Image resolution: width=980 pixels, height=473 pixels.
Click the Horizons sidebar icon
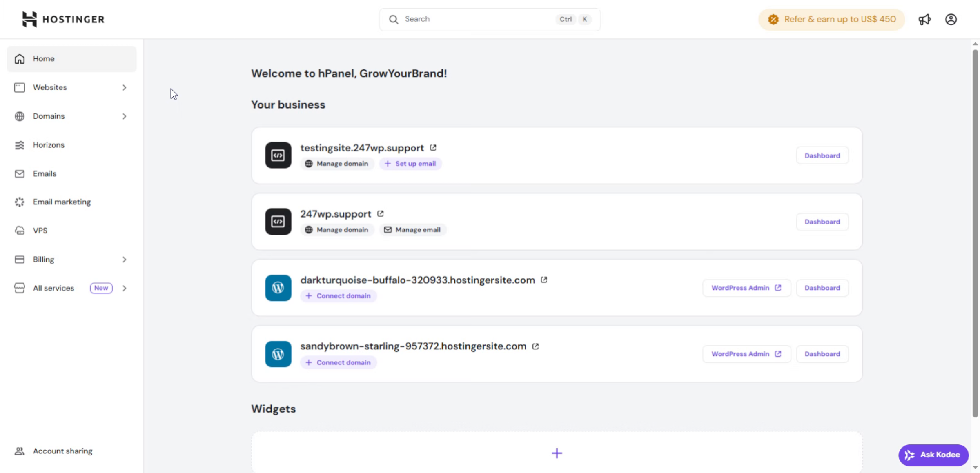(x=19, y=145)
